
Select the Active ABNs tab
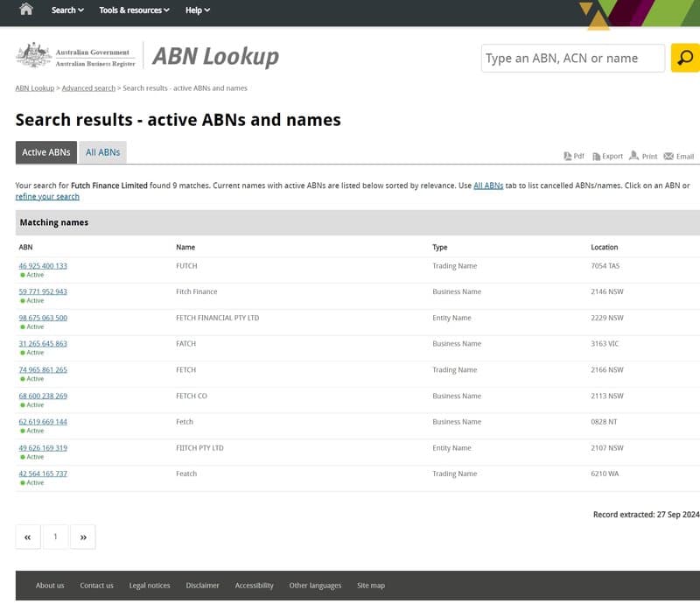[46, 152]
